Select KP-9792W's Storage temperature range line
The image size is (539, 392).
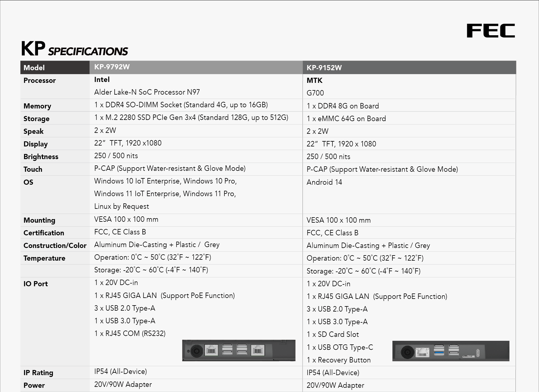tap(151, 270)
